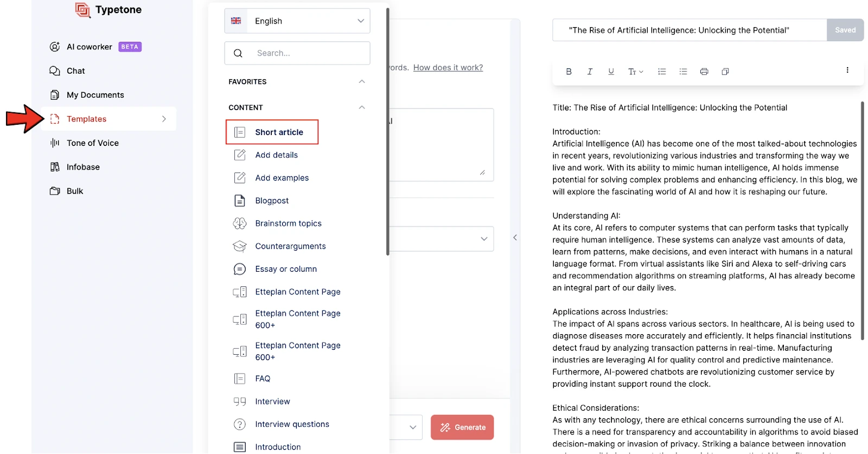
Task: Open the text size dropdown
Action: click(635, 72)
